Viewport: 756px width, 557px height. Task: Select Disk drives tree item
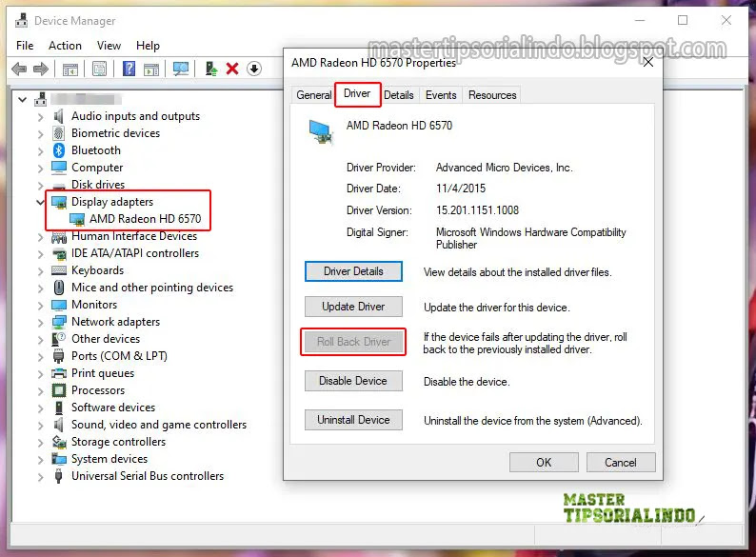(98, 185)
